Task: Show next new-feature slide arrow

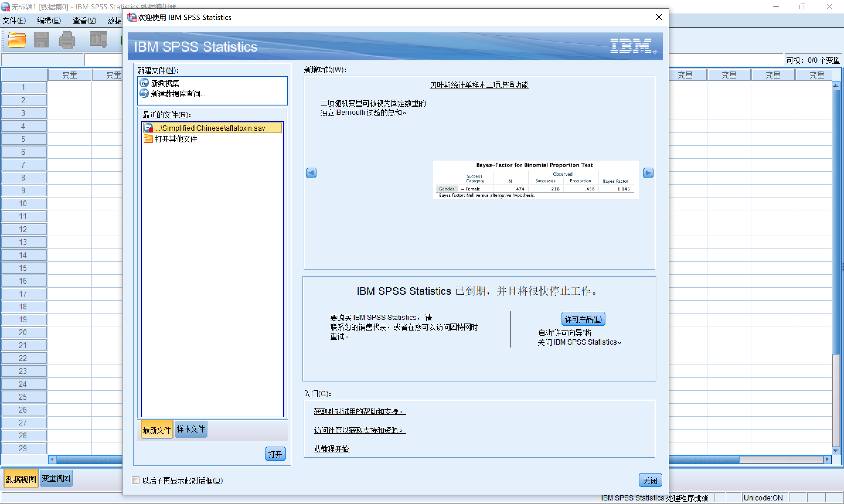Action: pos(648,173)
